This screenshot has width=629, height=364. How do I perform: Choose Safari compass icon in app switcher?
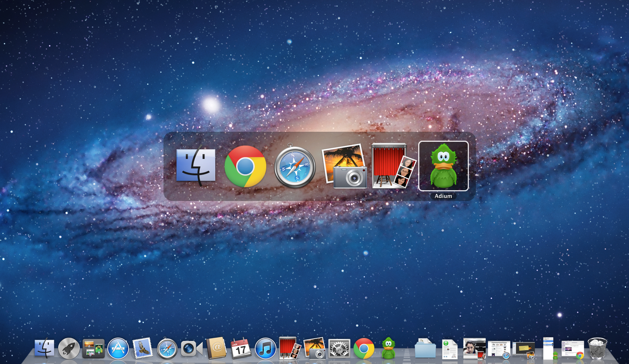[295, 166]
